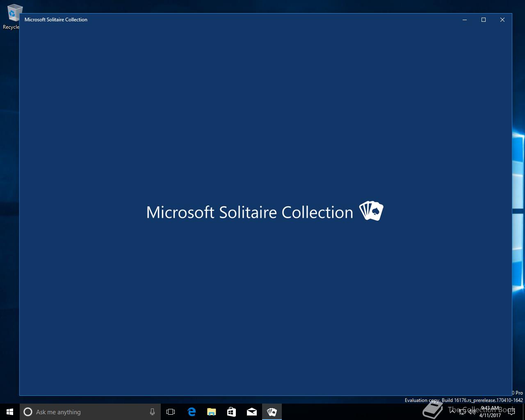
Task: Open the network status tray icon
Action: [x=462, y=412]
